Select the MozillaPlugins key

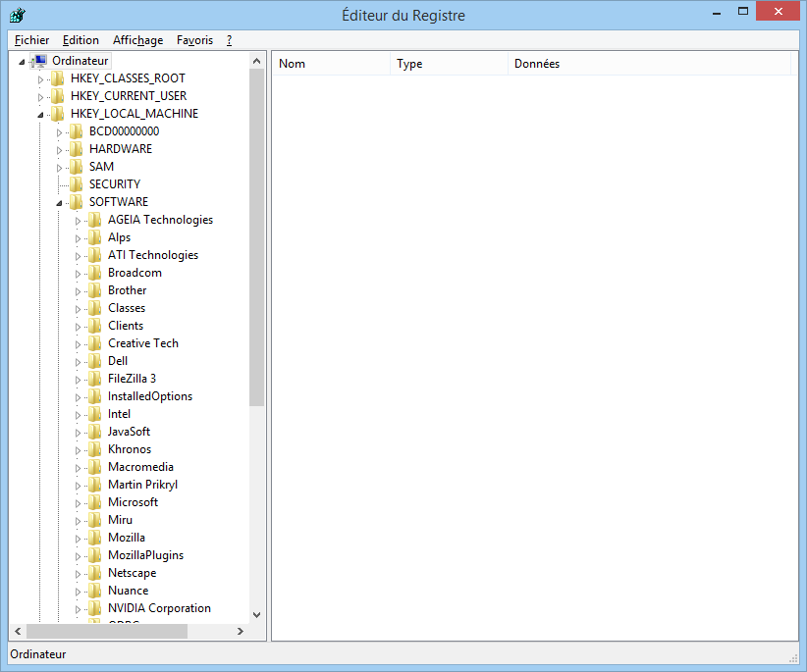[x=145, y=555]
